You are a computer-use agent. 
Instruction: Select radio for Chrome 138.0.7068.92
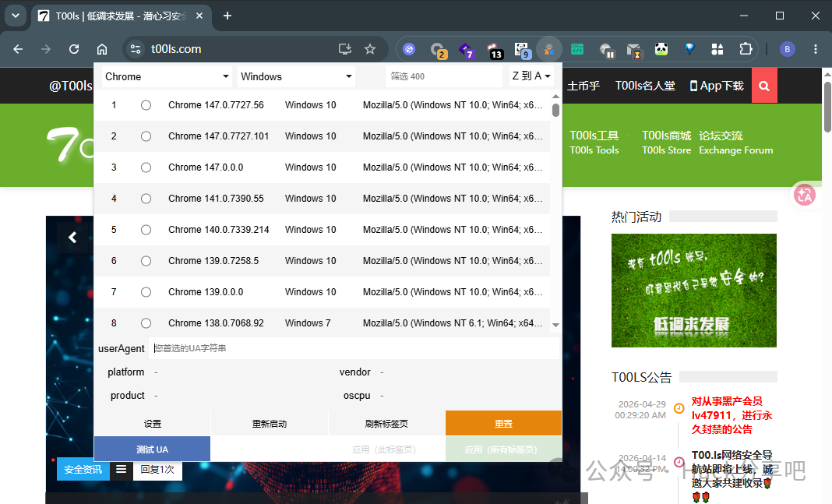coord(146,323)
